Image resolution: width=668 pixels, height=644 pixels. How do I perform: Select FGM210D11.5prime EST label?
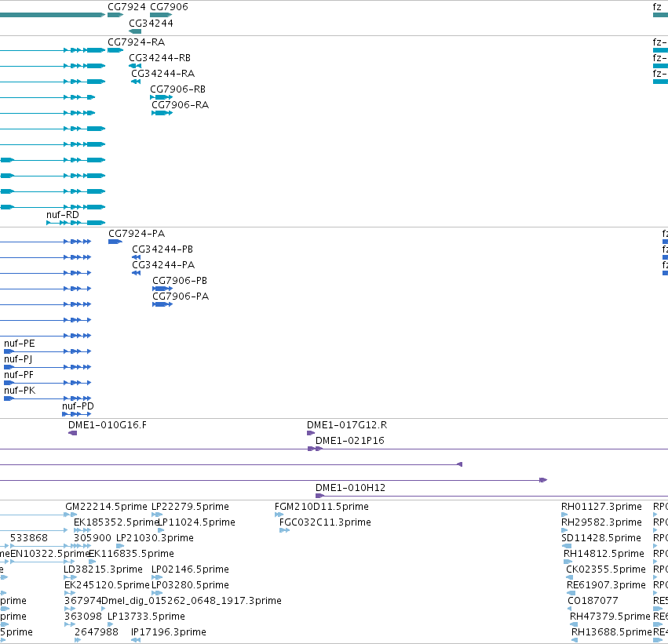tap(322, 507)
